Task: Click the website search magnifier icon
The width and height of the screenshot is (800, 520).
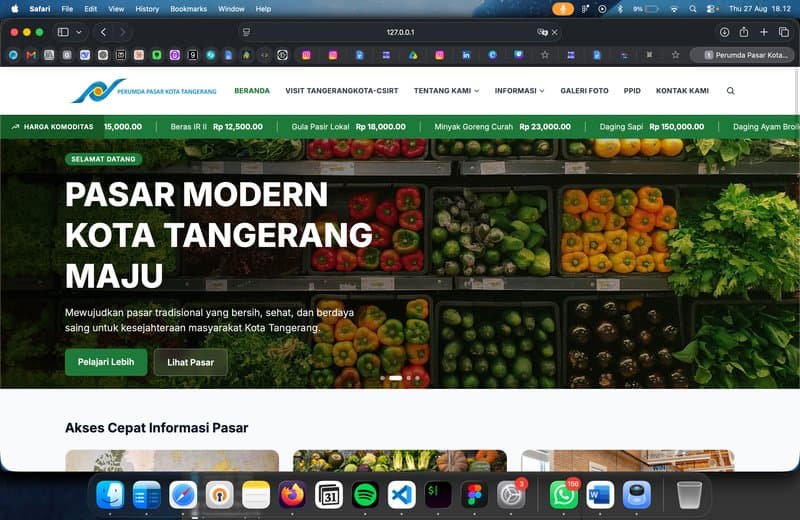Action: pyautogui.click(x=730, y=91)
